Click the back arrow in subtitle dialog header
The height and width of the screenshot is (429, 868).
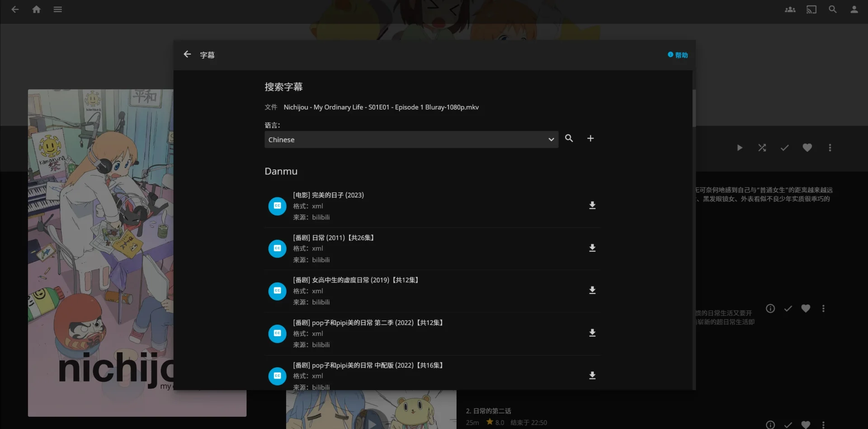pyautogui.click(x=187, y=55)
